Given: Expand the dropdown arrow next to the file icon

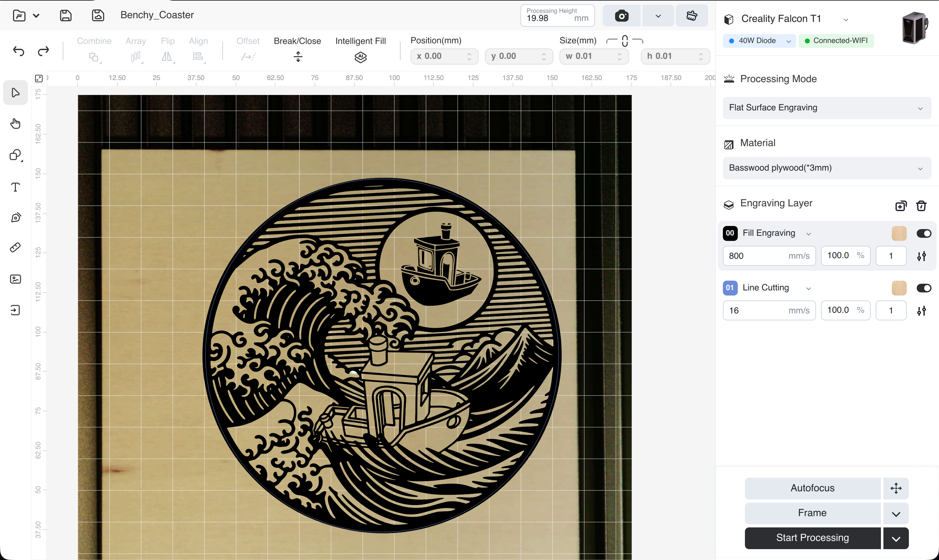Looking at the screenshot, I should [x=36, y=16].
